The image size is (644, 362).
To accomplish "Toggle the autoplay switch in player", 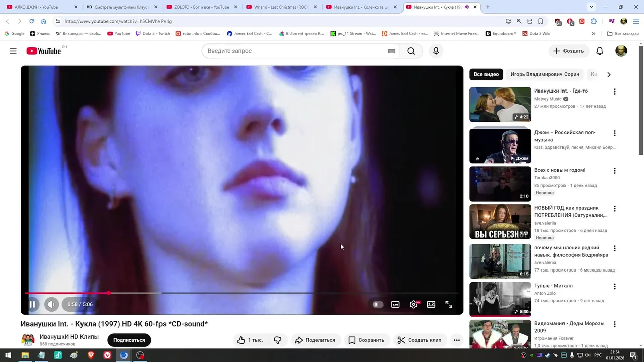I will pyautogui.click(x=378, y=304).
